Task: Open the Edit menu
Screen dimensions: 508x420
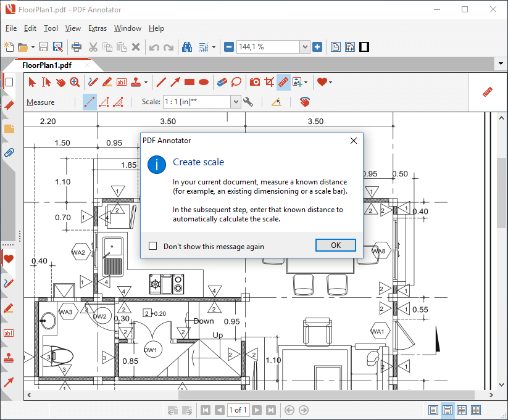Action: 30,28
